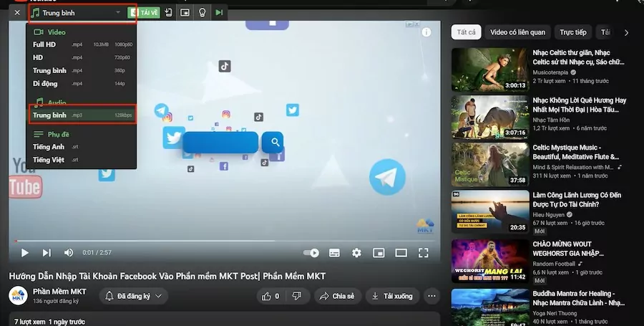Image resolution: width=644 pixels, height=326 pixels.
Task: Download Tiếng Việt srt subtitles
Action: click(x=82, y=160)
